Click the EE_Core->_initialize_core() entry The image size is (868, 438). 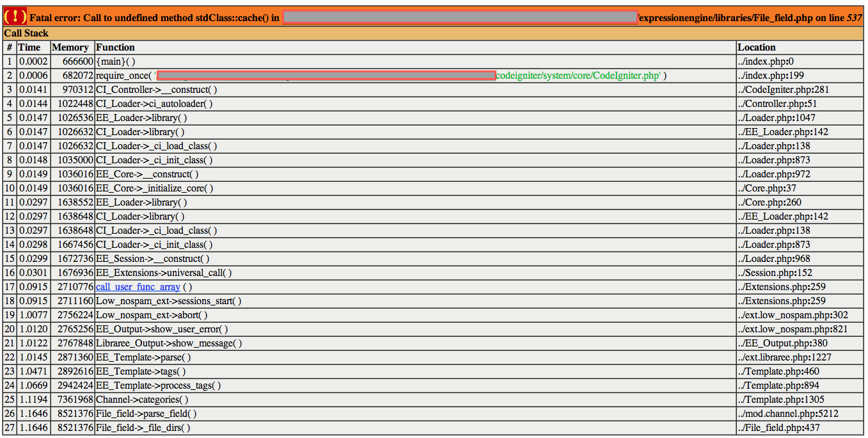coord(154,188)
